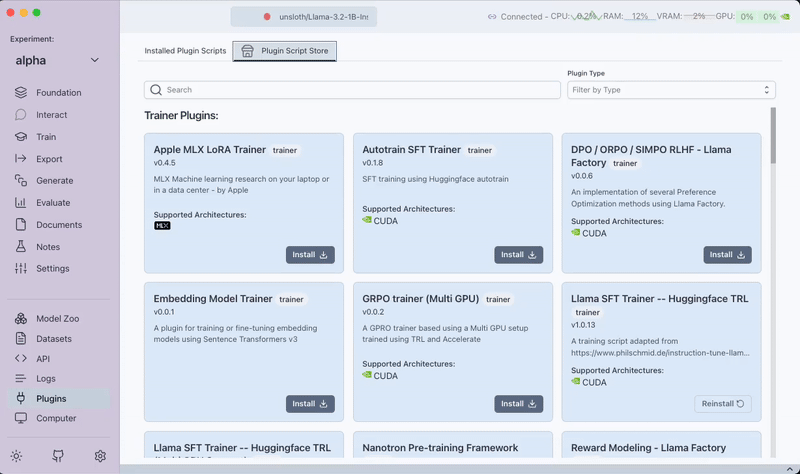Reinstall Llama SFT Trainer Huggingface TRL
Viewport: 800px width, 474px height.
click(x=723, y=404)
